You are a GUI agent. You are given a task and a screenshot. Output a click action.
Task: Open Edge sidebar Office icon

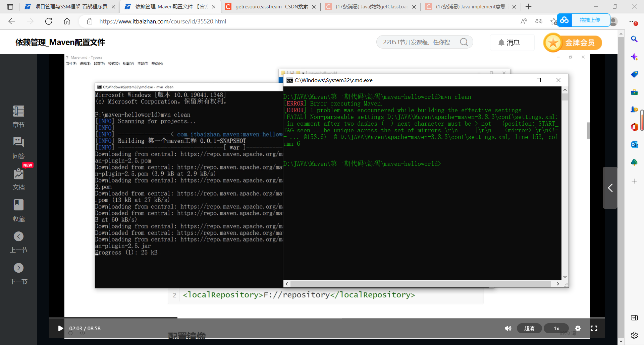634,127
